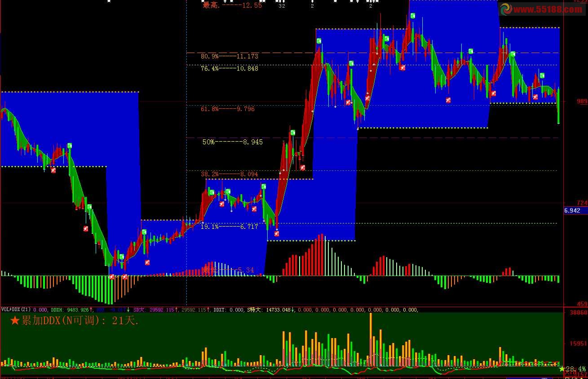Select the 38.2% Fibonacci label at 8.094
The image size is (588, 379).
[x=230, y=174]
